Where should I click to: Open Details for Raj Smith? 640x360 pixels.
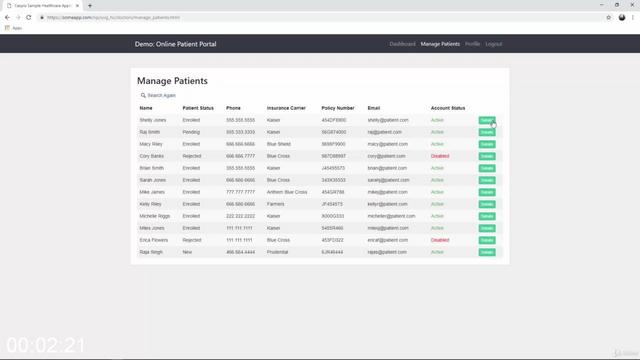[x=487, y=132]
